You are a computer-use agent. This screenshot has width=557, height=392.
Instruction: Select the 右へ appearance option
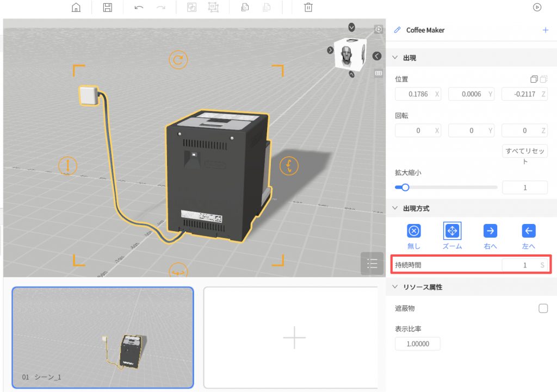pyautogui.click(x=490, y=231)
